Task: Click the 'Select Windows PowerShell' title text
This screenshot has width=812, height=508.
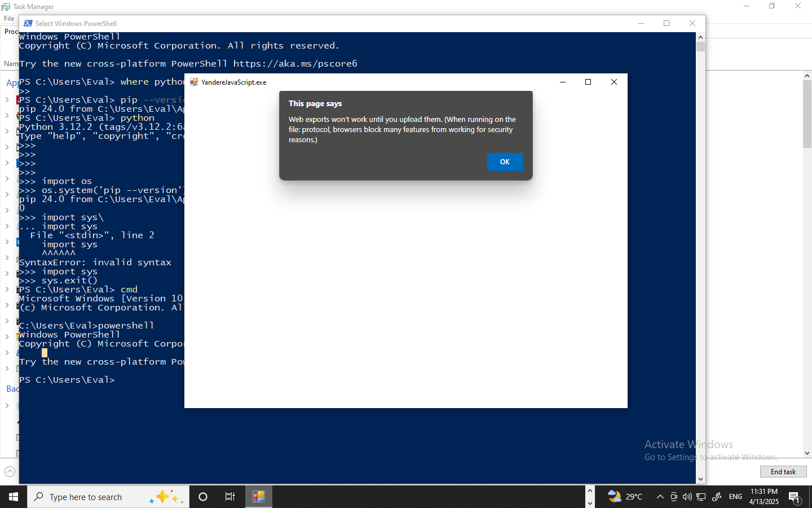Action: (76, 24)
